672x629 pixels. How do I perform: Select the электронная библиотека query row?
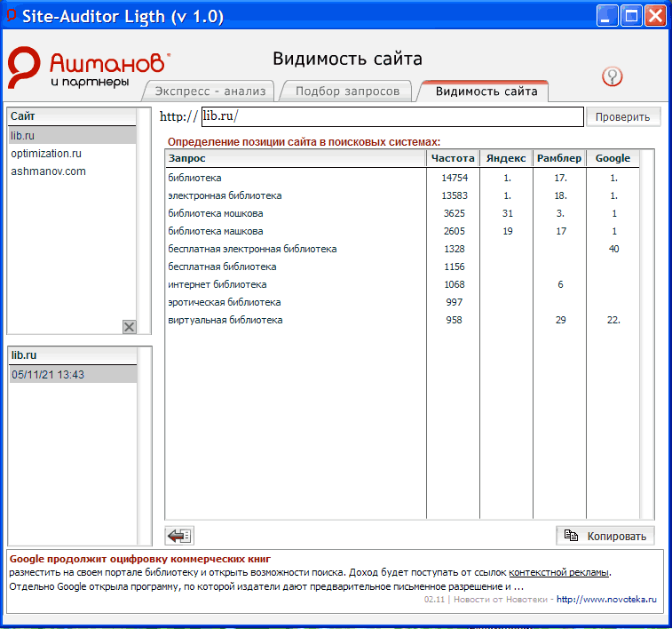[225, 195]
